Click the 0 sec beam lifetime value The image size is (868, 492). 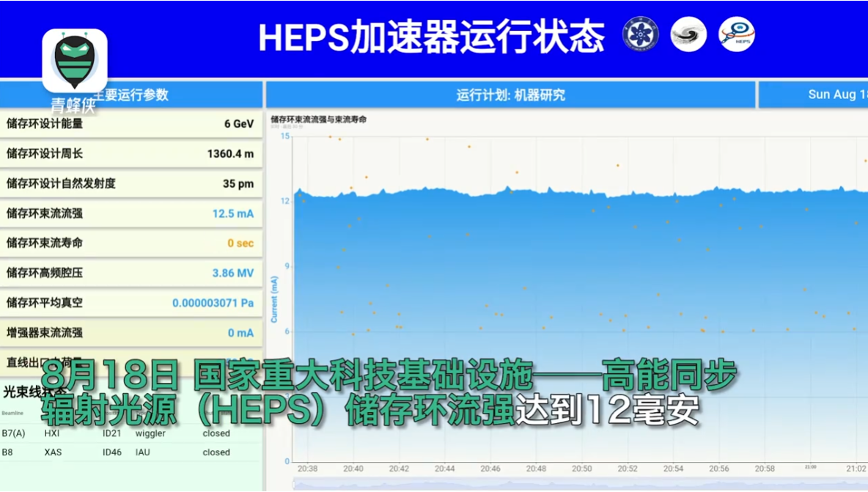[x=240, y=243]
